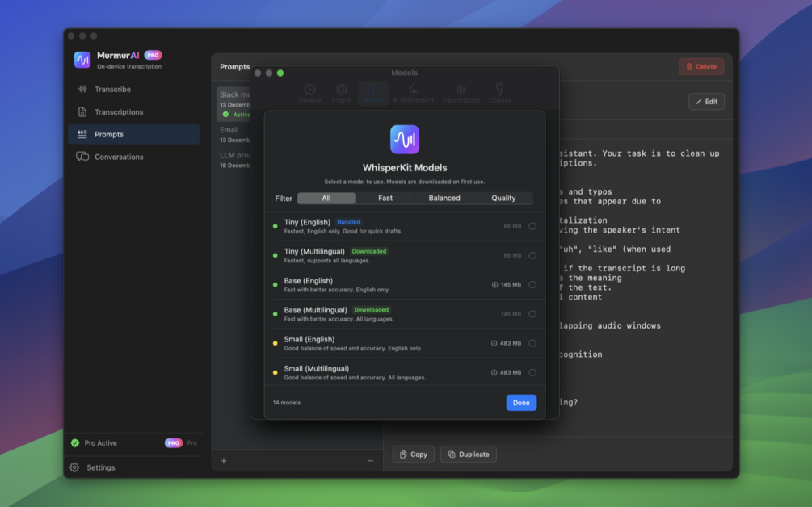Filter models by Balanced

444,198
